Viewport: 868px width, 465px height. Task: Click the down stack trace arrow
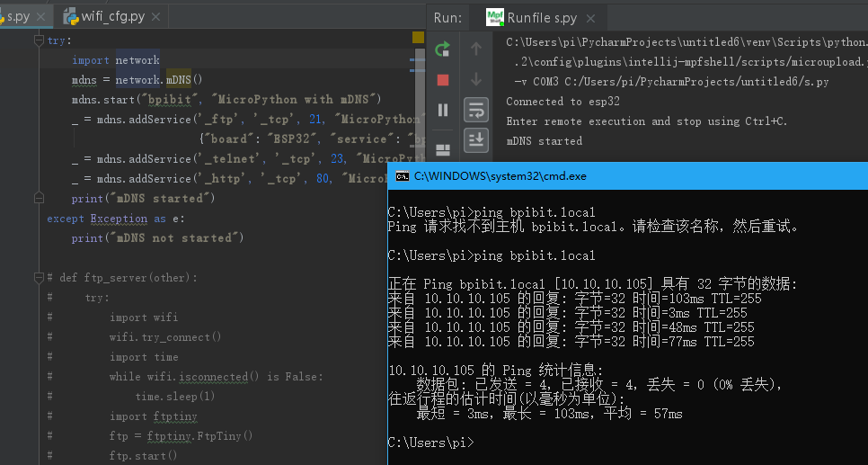pyautogui.click(x=476, y=80)
